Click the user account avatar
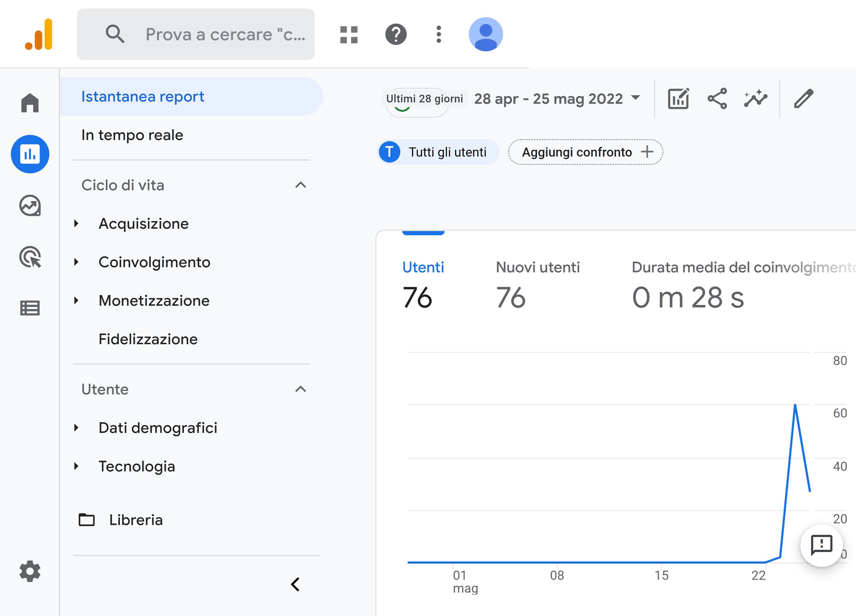This screenshot has height=616, width=856. (x=485, y=34)
